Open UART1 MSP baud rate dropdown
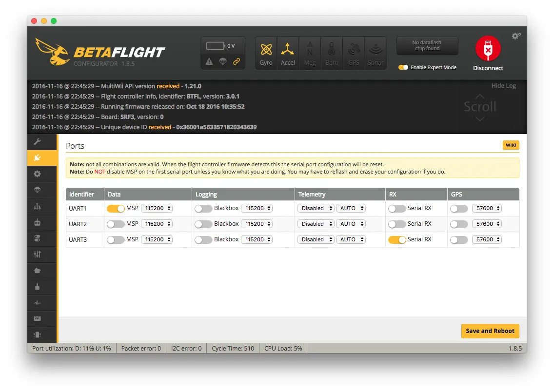This screenshot has height=392, width=554. pyautogui.click(x=157, y=209)
